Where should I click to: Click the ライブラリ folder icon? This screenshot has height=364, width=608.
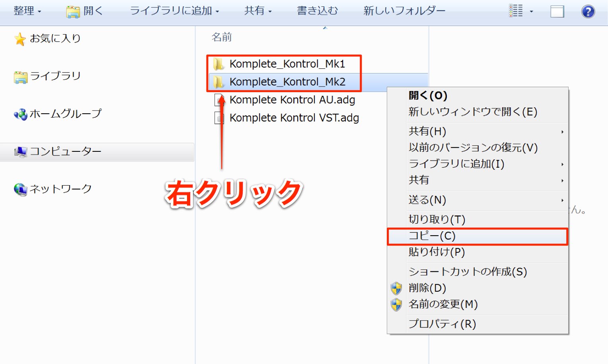coord(21,77)
